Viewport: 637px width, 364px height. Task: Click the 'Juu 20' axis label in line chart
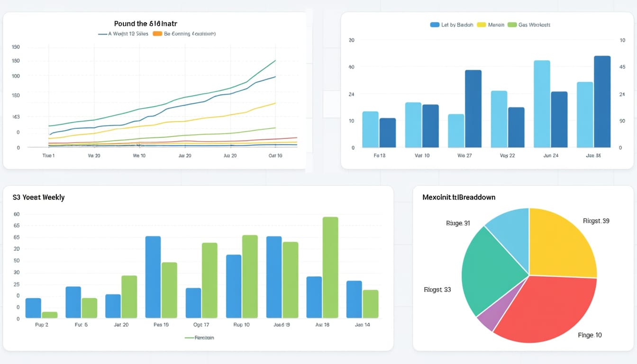(230, 155)
